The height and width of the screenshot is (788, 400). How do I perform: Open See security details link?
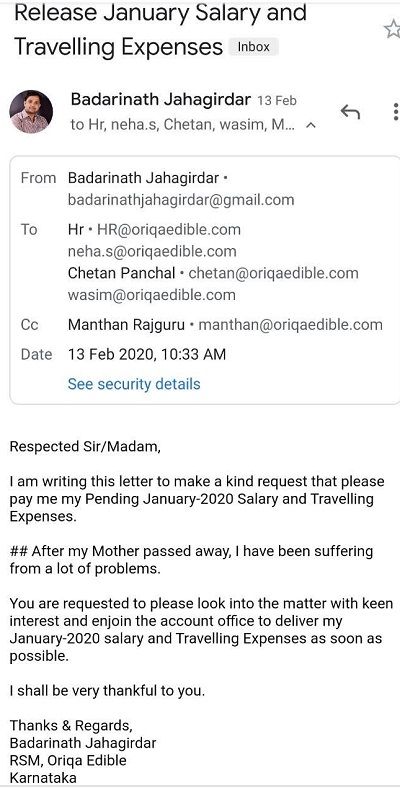(134, 384)
